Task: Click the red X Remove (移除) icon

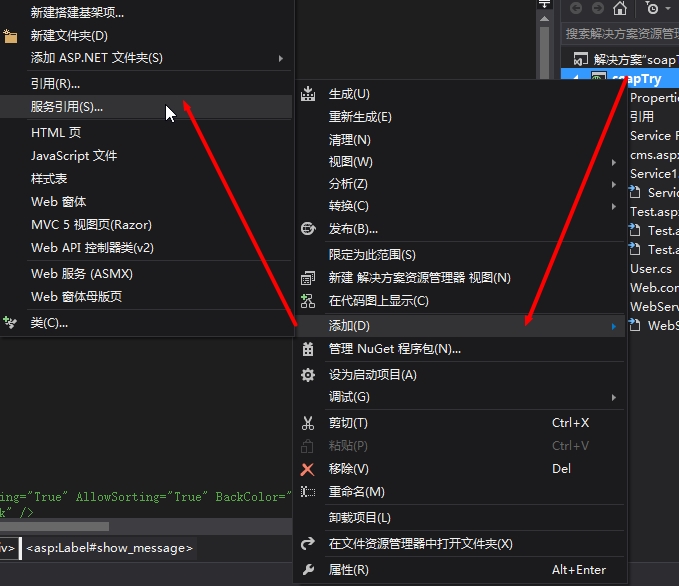Action: click(307, 469)
